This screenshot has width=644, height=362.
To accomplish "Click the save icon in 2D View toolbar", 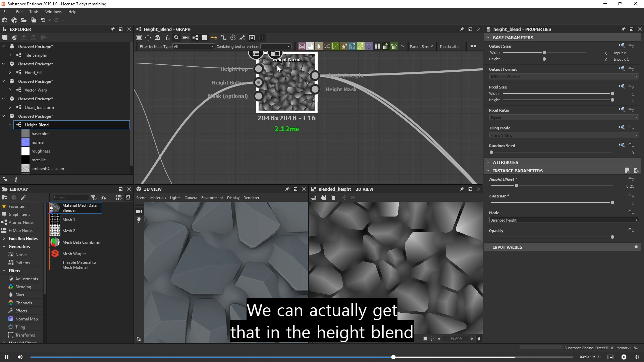I will tap(323, 197).
